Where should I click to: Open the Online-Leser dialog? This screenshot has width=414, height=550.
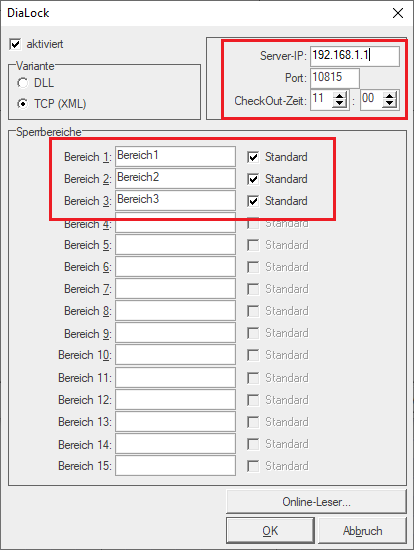point(316,502)
